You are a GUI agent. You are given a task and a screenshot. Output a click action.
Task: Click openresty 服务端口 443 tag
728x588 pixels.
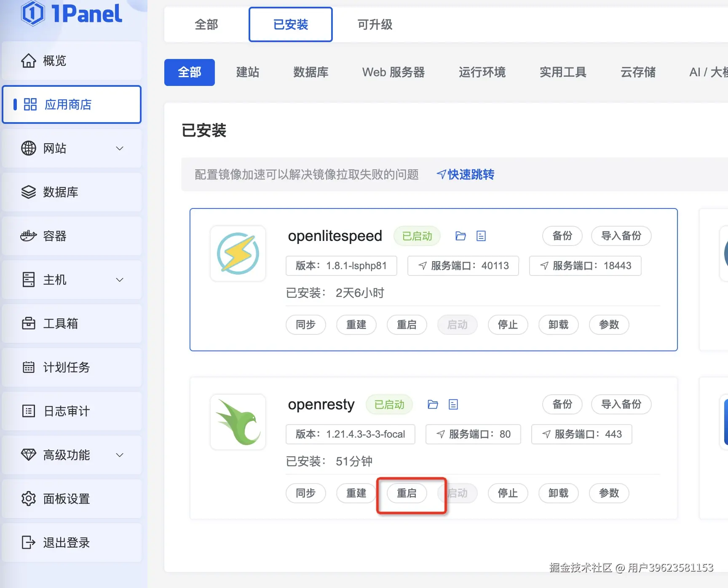point(581,434)
